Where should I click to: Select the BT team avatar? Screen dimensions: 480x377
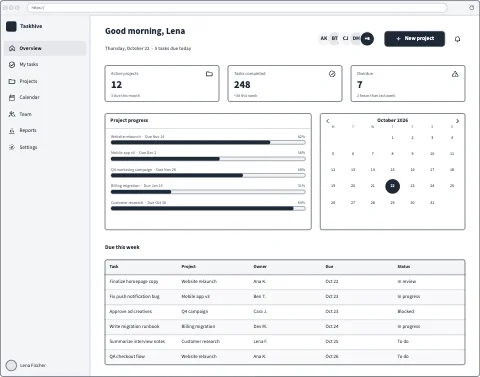[335, 38]
